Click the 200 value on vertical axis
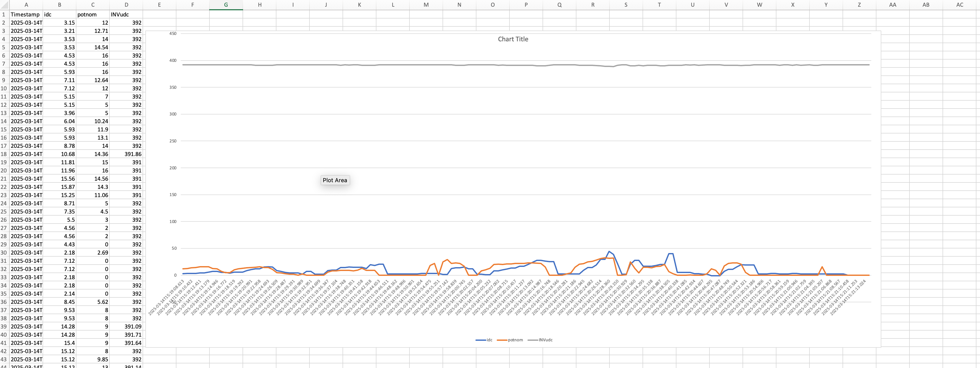The width and height of the screenshot is (980, 368). [x=173, y=168]
